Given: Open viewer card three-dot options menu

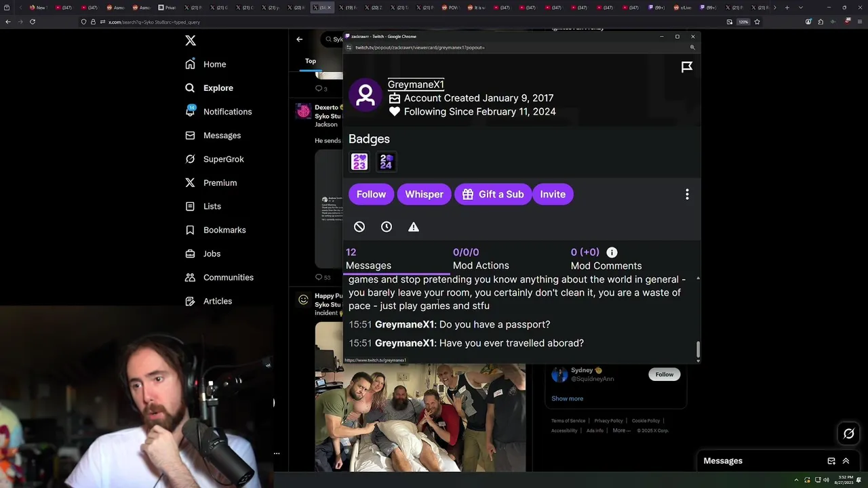Looking at the screenshot, I should (x=687, y=195).
